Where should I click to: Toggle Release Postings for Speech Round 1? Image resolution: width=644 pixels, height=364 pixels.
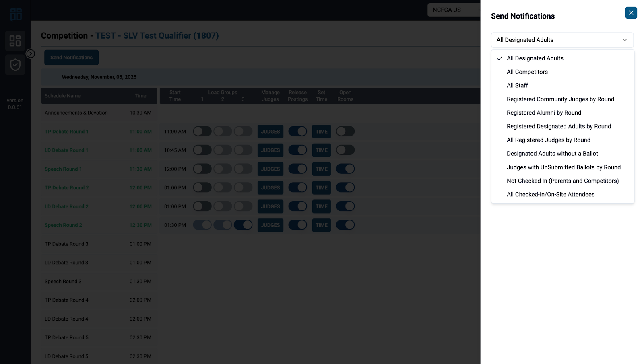tap(297, 169)
